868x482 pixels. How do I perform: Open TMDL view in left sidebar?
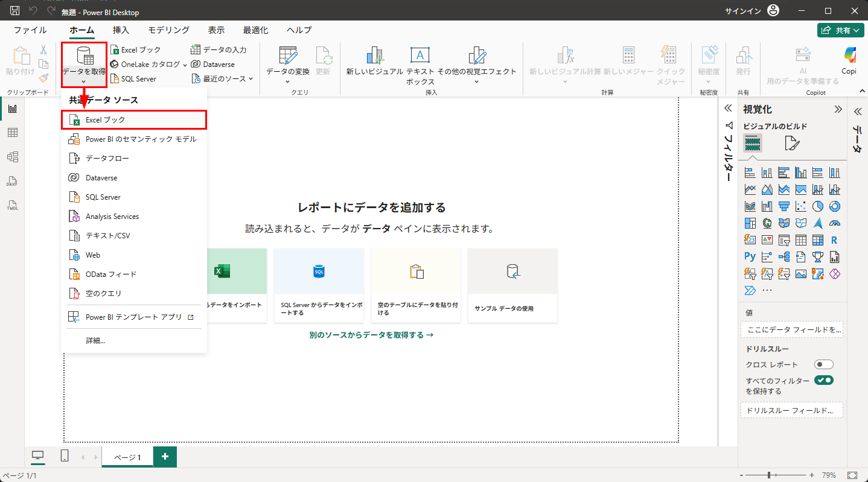coord(12,205)
